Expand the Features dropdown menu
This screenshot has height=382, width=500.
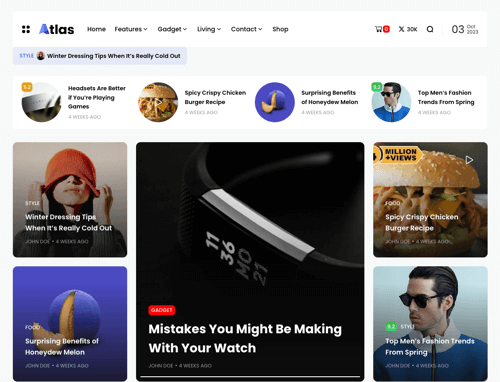(x=131, y=29)
